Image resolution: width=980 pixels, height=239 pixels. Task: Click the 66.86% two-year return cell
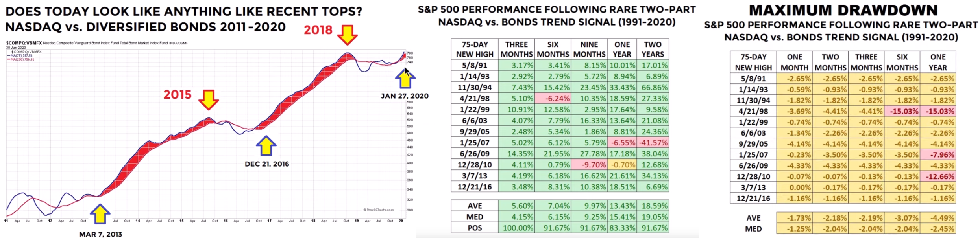pos(653,87)
